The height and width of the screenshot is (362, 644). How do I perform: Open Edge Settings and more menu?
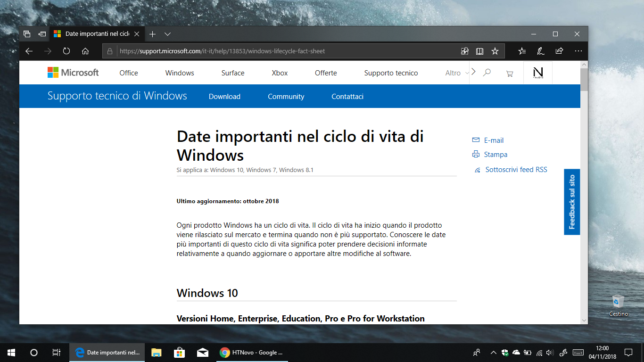[578, 51]
